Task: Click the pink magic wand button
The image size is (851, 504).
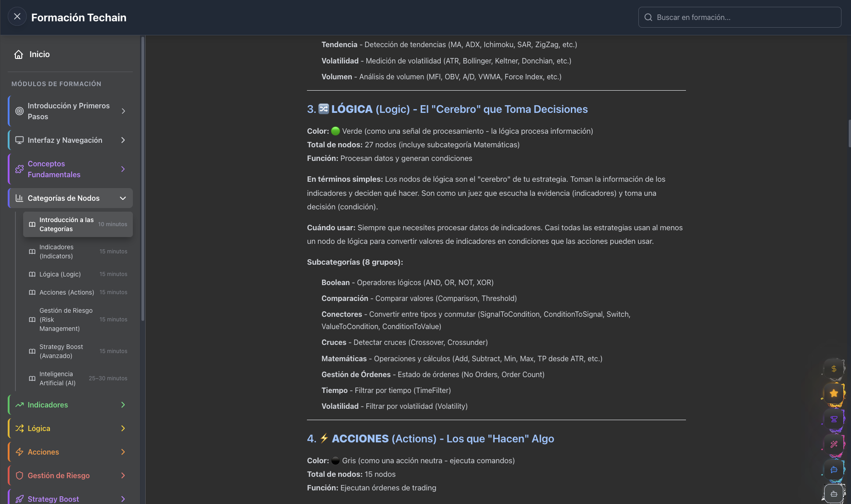Action: [x=833, y=445]
